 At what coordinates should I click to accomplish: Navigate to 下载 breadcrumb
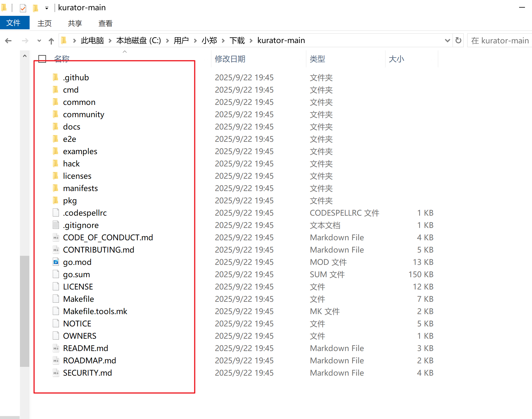[237, 40]
